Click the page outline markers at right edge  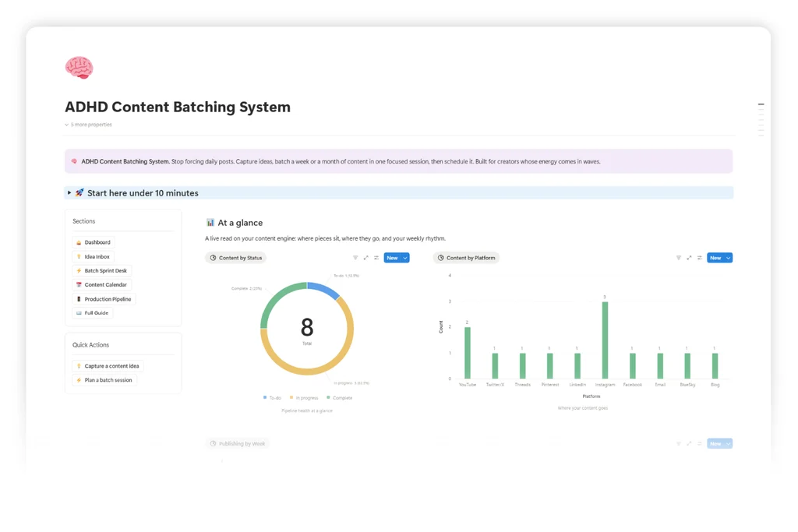click(761, 119)
